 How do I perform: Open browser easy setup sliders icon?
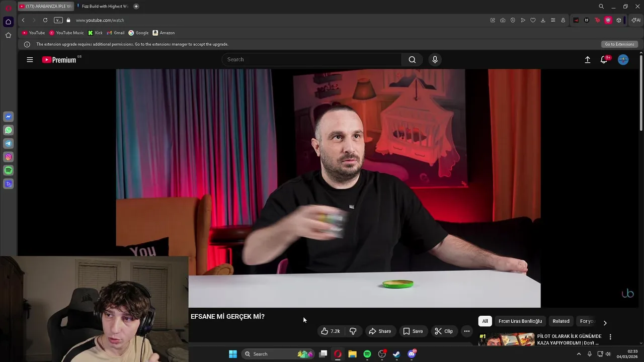click(553, 20)
